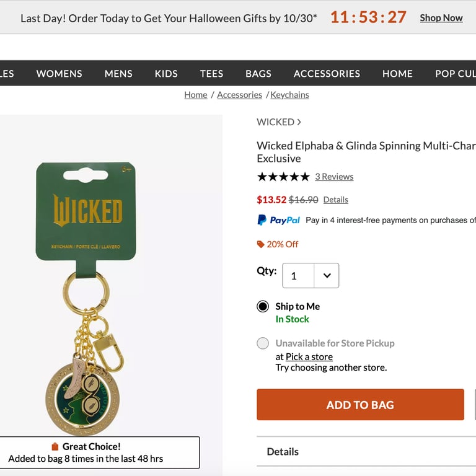Image resolution: width=476 pixels, height=476 pixels.
Task: Click the five-star rating icons
Action: 283,177
